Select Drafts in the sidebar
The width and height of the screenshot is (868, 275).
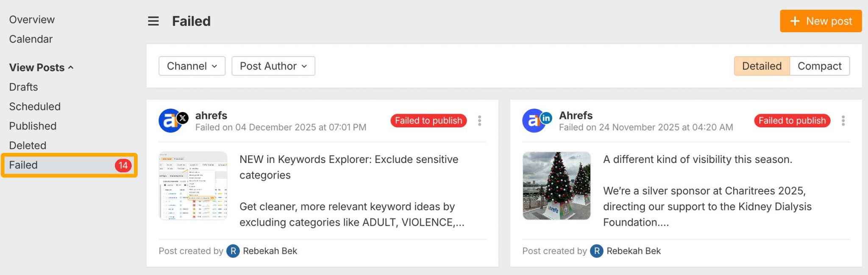pos(24,87)
